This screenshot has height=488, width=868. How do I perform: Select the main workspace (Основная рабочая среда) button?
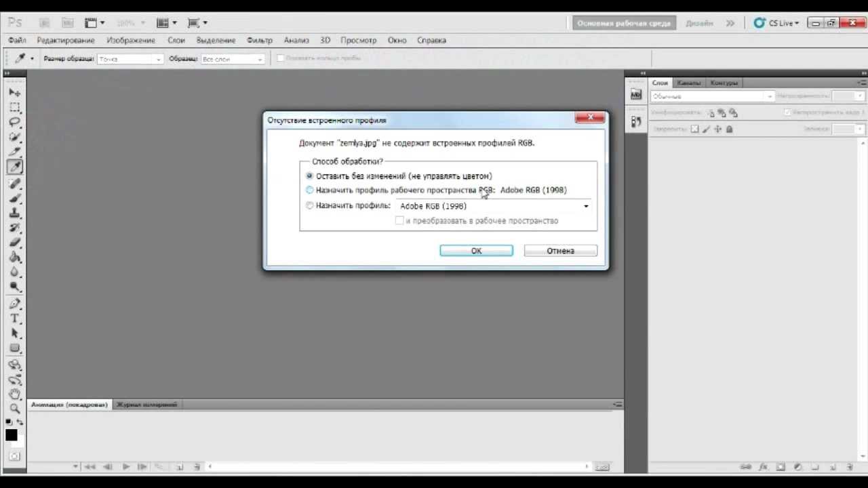[624, 23]
